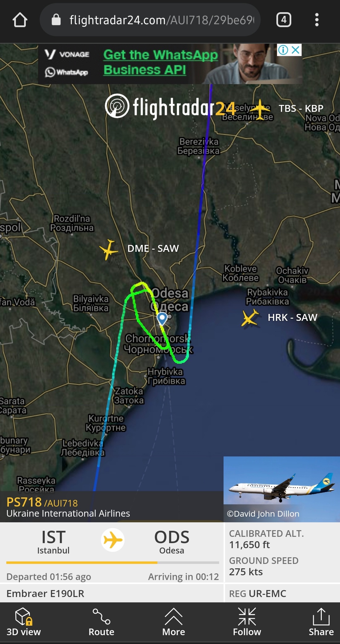Open the 3D view option

24,622
